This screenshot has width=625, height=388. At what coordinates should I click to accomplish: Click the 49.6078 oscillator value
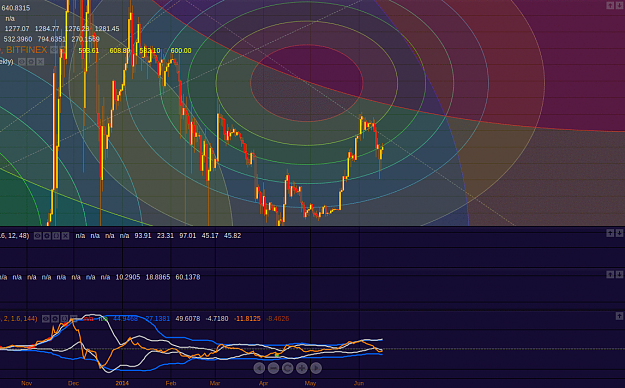coord(188,319)
